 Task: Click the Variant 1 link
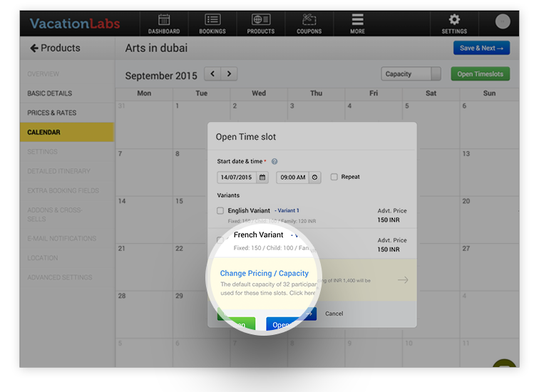click(x=288, y=210)
